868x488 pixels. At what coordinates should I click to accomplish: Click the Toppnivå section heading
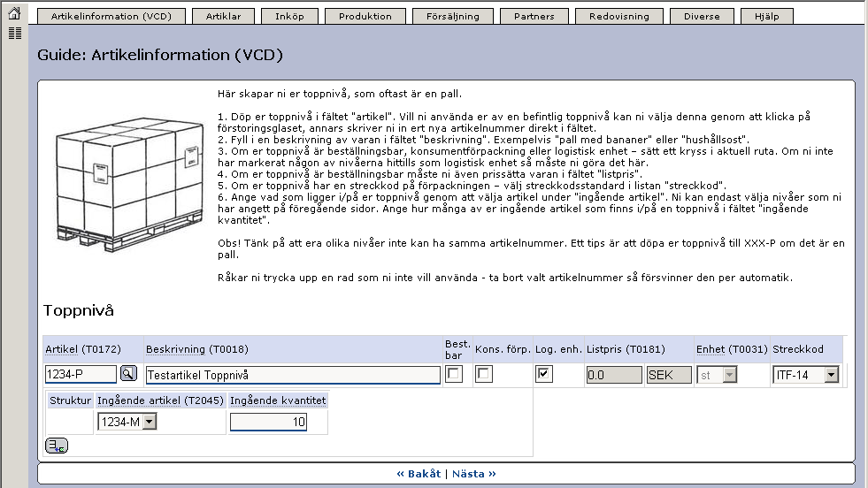[79, 310]
